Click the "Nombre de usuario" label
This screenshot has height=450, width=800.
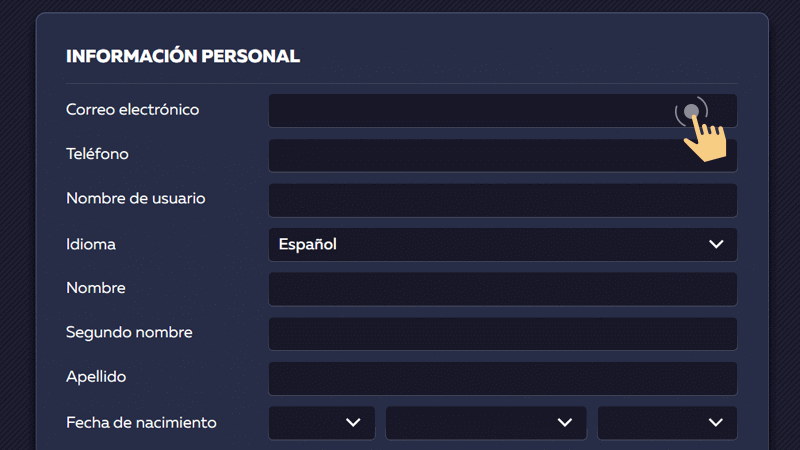pos(135,199)
